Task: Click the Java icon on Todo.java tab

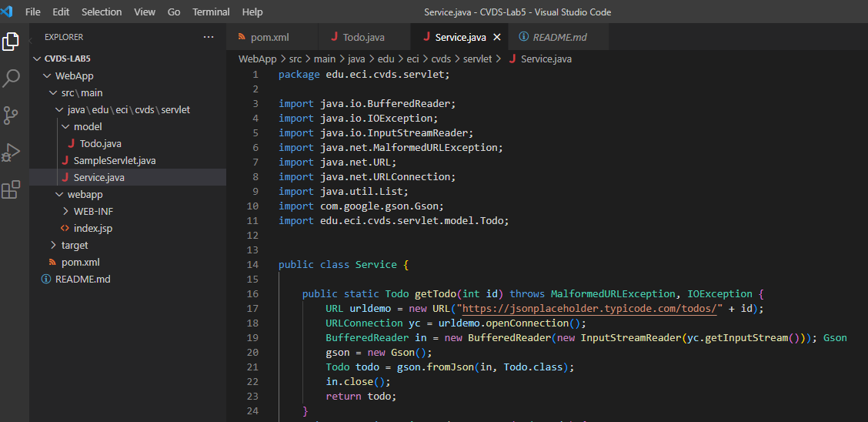Action: (x=335, y=37)
